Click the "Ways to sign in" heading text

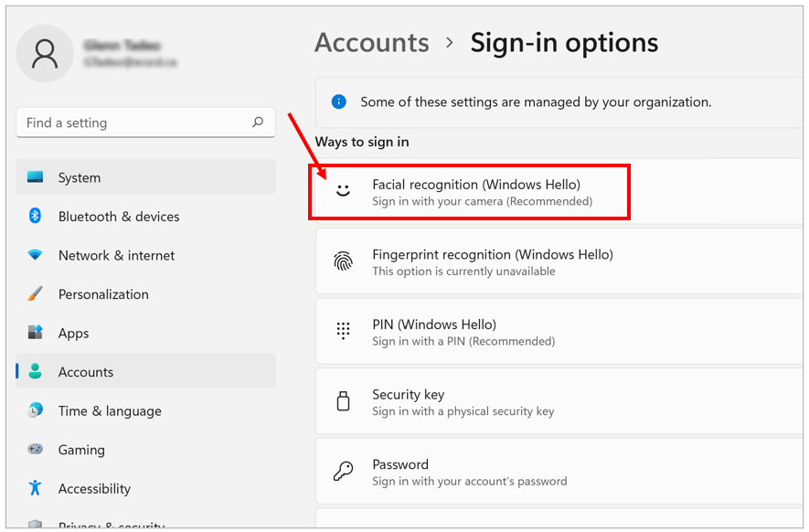(362, 142)
